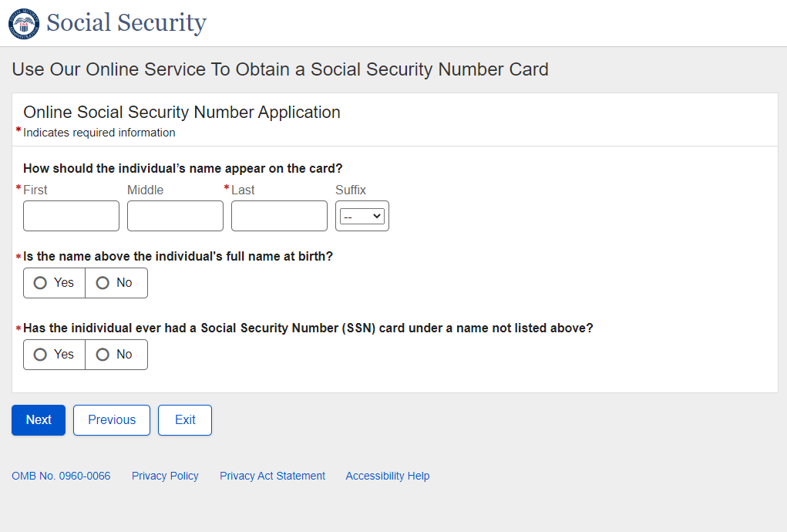Open the Privacy Policy link
The height and width of the screenshot is (532, 787).
[x=165, y=476]
